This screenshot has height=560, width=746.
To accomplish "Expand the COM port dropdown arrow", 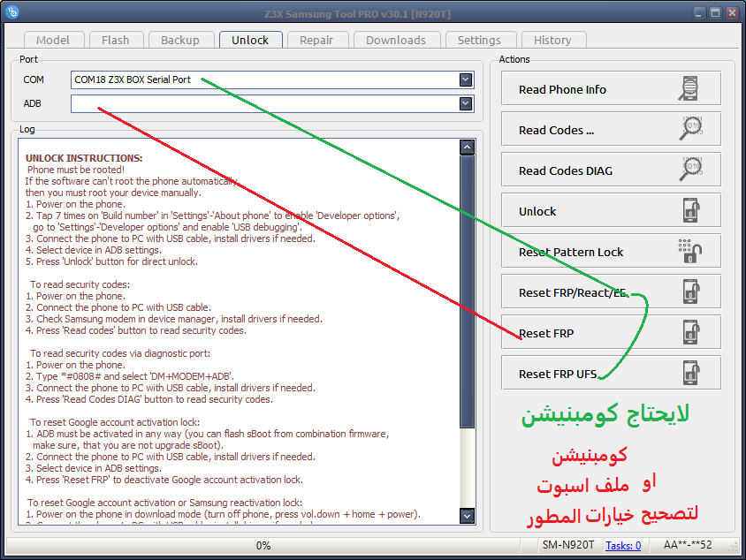I will [466, 79].
